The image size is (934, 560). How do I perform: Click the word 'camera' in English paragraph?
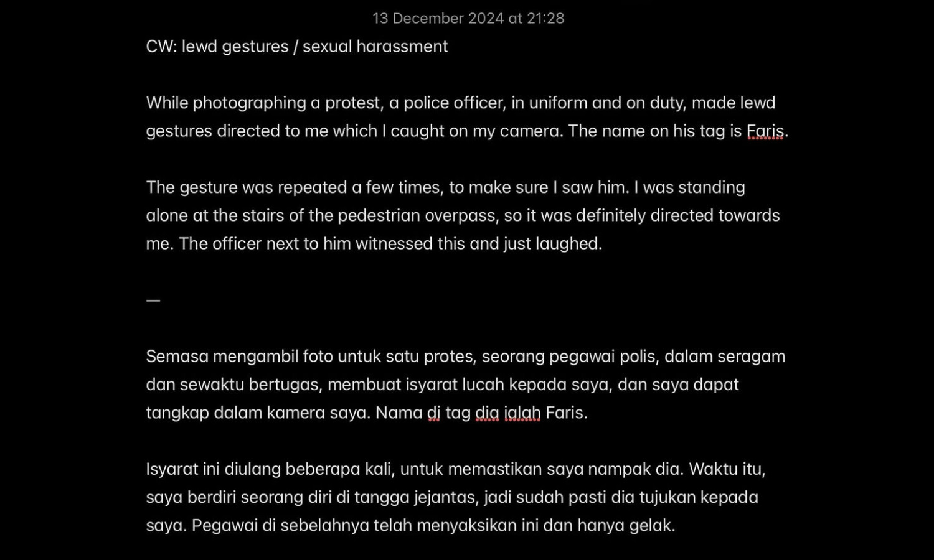tap(533, 131)
